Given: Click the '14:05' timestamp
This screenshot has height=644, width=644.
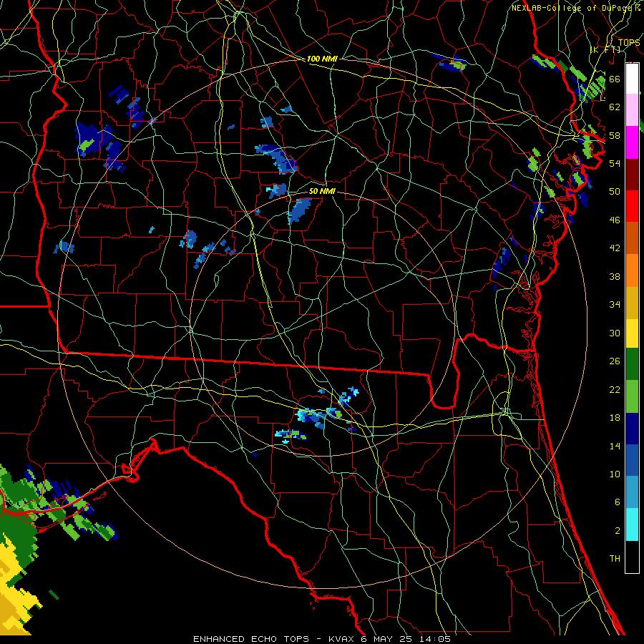Looking at the screenshot, I should coord(434,639).
